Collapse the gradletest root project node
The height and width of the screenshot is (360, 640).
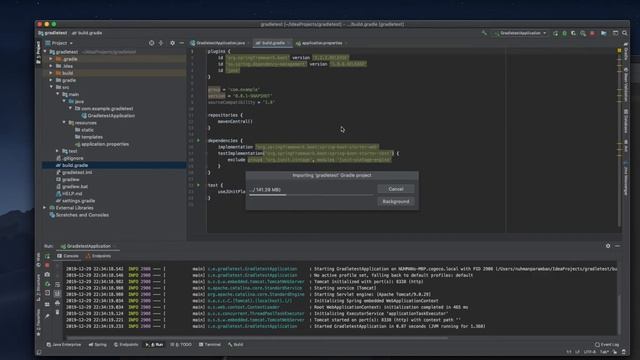[45, 52]
